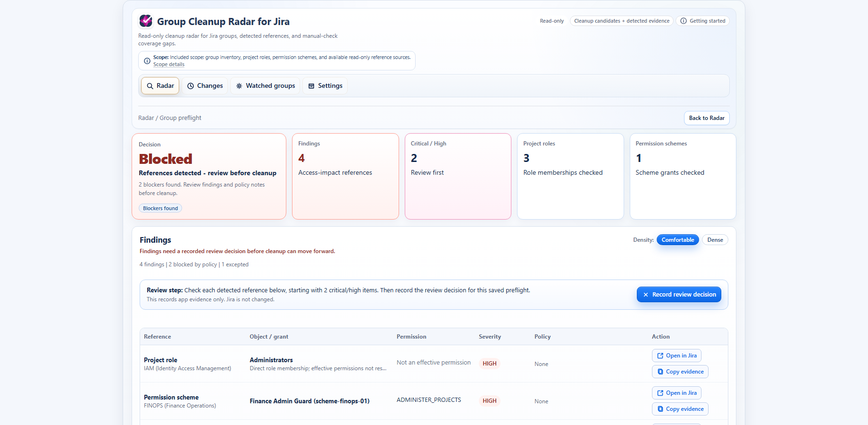Open the Watched groups tab
The width and height of the screenshot is (868, 425).
click(266, 86)
